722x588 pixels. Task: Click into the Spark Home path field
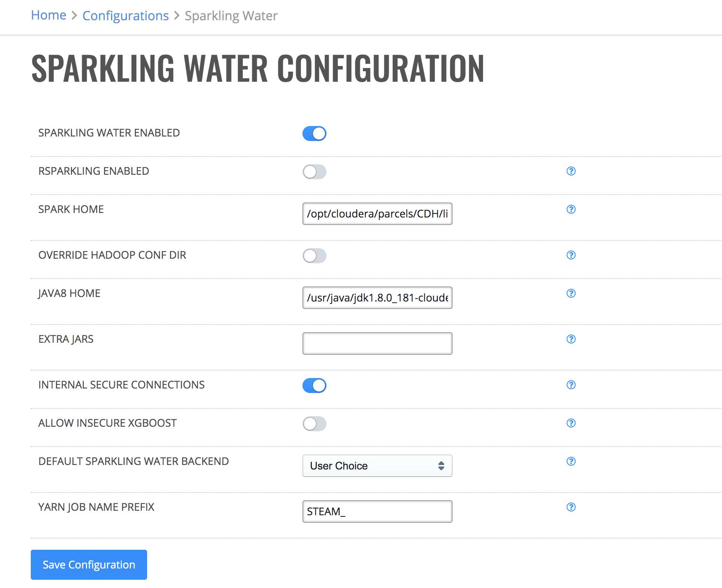pos(377,214)
